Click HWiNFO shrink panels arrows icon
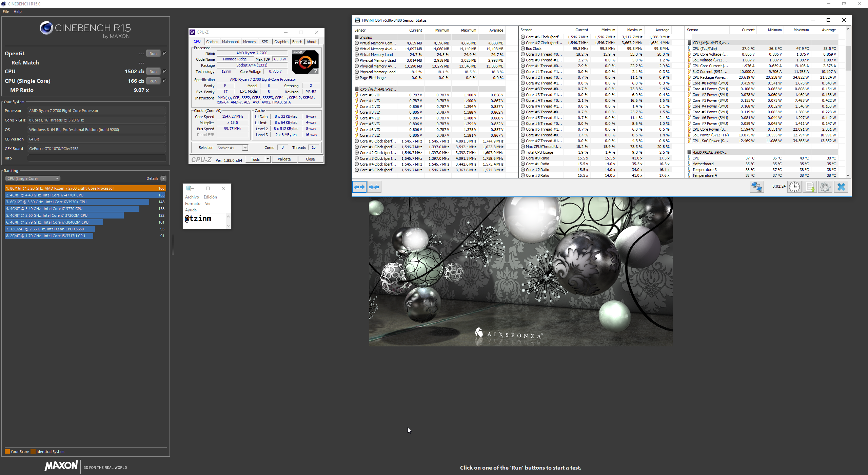 click(374, 187)
